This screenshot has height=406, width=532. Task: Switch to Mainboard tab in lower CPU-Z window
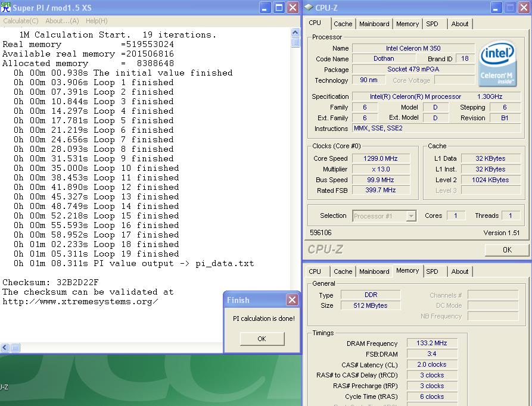(374, 271)
